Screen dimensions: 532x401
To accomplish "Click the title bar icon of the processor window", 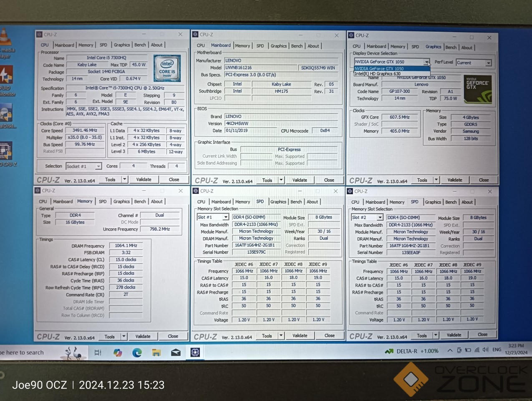I will 39,34.
